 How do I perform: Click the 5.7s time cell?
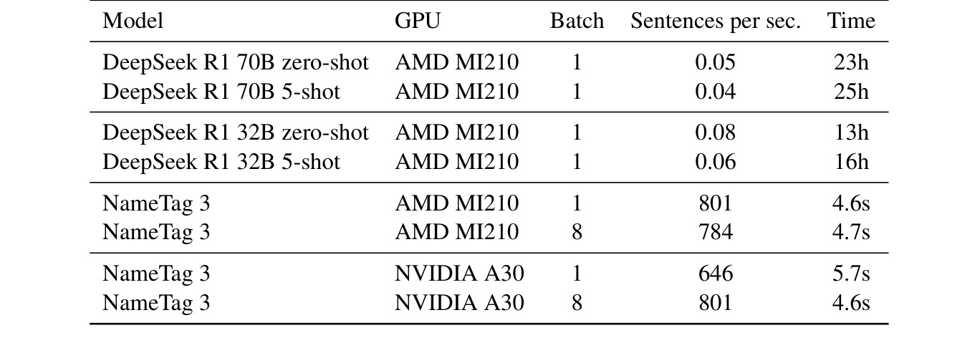pyautogui.click(x=851, y=274)
